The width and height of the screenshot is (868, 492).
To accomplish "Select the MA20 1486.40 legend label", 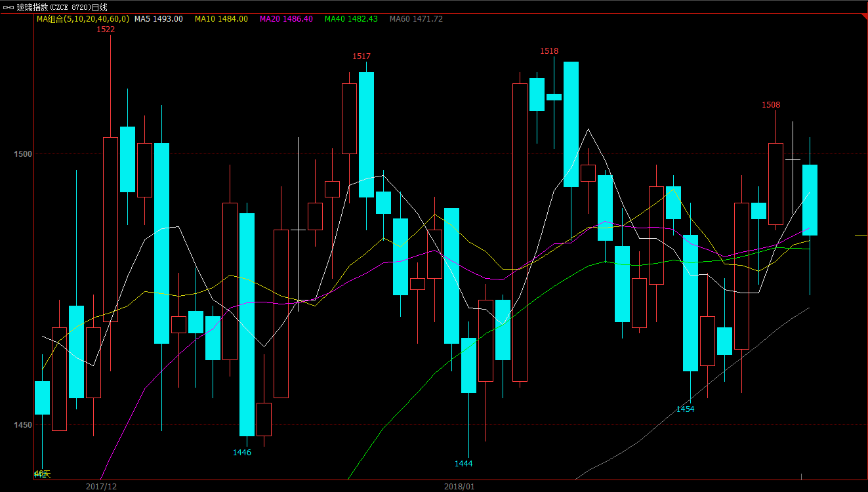I will 286,19.
